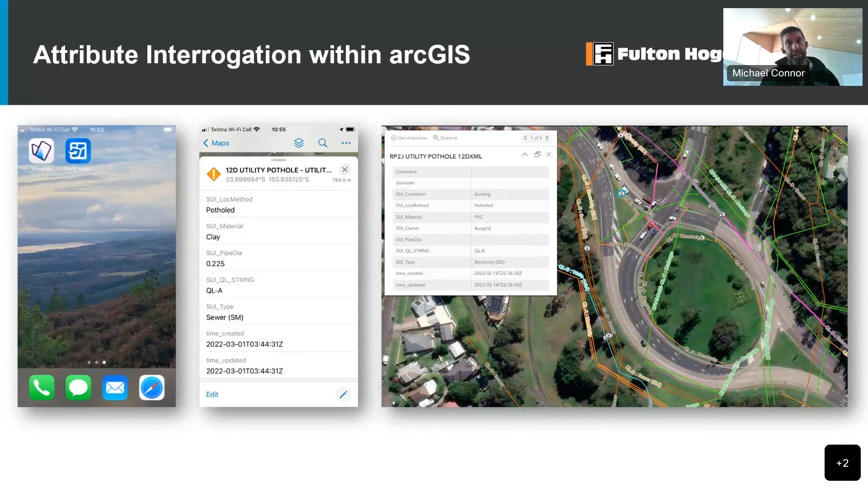
Task: Open the Vircarda app icon
Action: point(41,151)
